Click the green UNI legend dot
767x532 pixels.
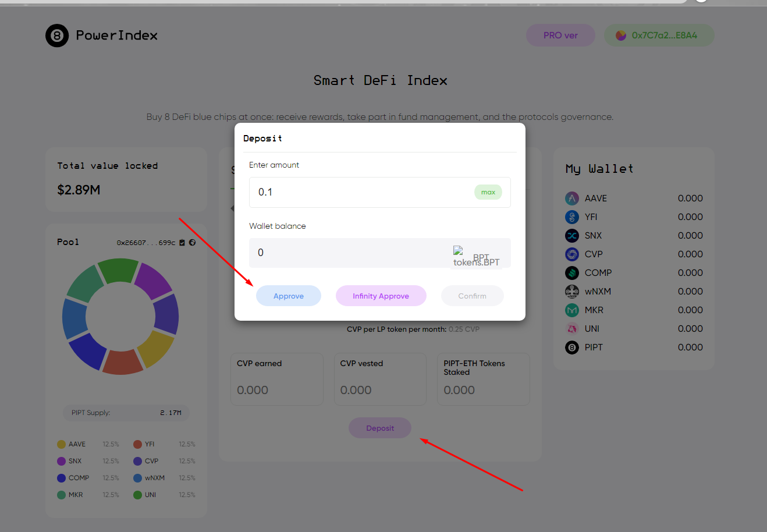click(137, 495)
